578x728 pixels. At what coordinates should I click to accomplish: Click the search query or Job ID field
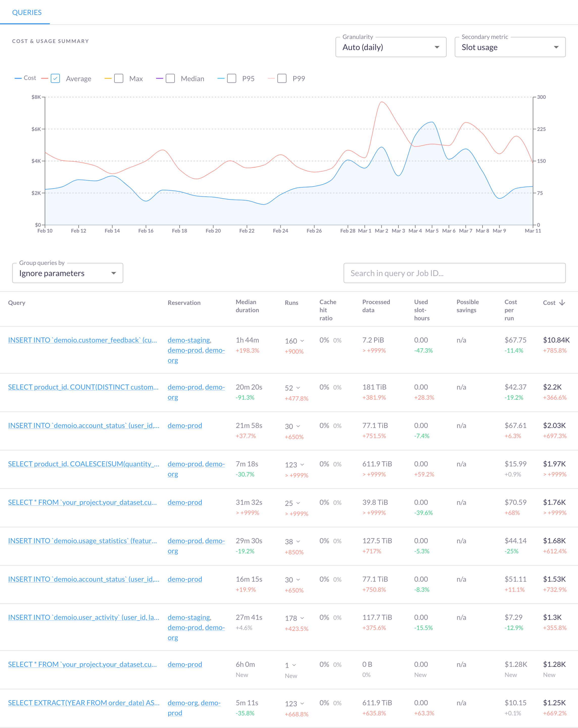point(454,273)
